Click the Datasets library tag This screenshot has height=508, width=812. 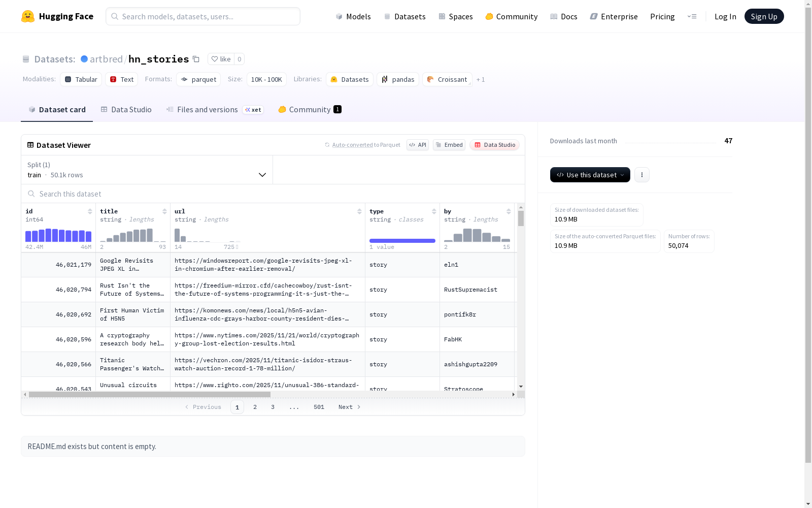(x=350, y=79)
